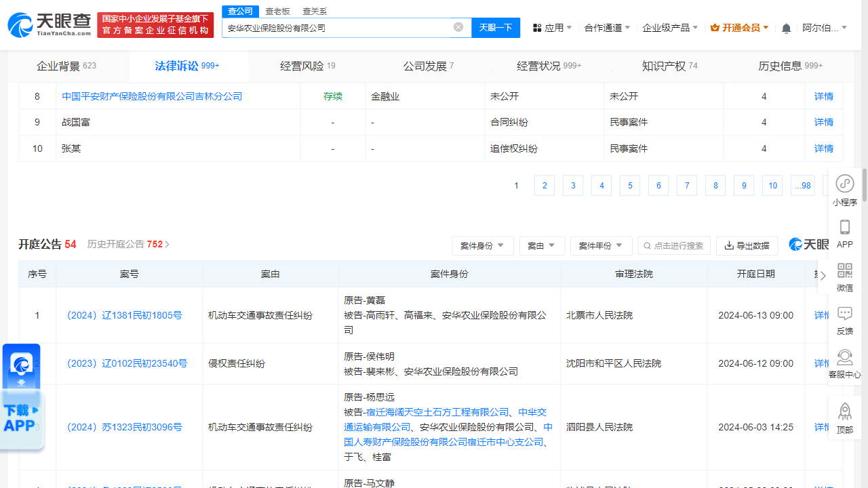Switch to 公司发展 tab
Image resolution: width=868 pixels, height=488 pixels.
pos(429,66)
